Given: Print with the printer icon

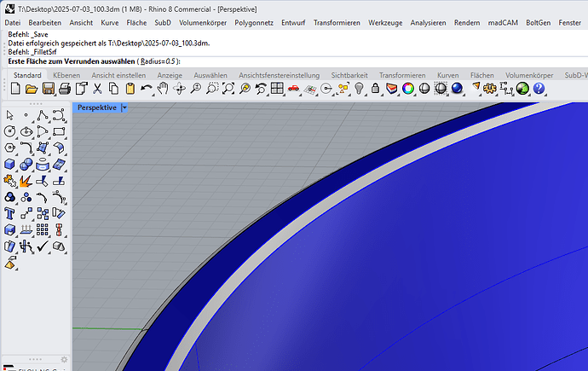Looking at the screenshot, I should (65, 89).
